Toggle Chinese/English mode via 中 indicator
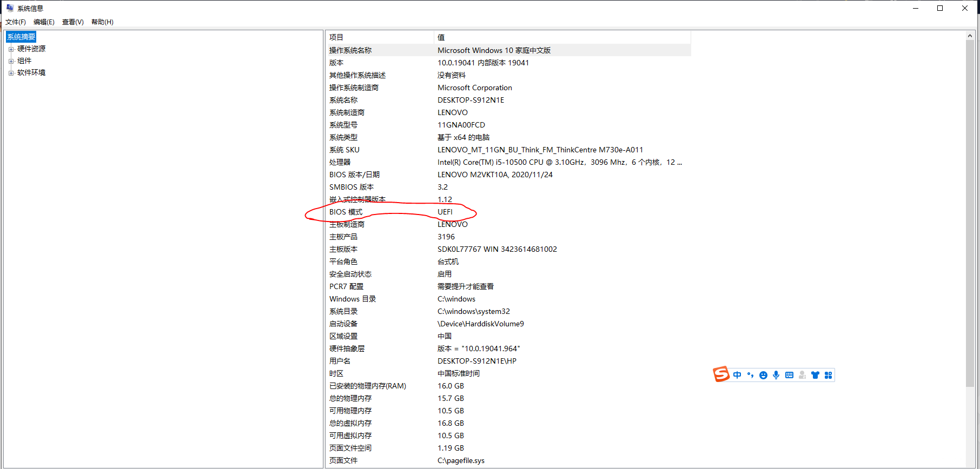Viewport: 980px width, 469px height. coord(737,375)
